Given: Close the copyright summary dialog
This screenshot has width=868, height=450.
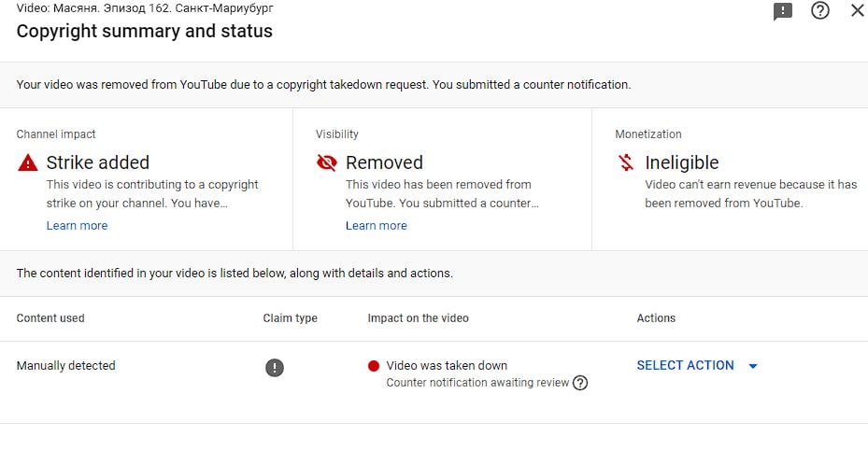Looking at the screenshot, I should pos(857,11).
